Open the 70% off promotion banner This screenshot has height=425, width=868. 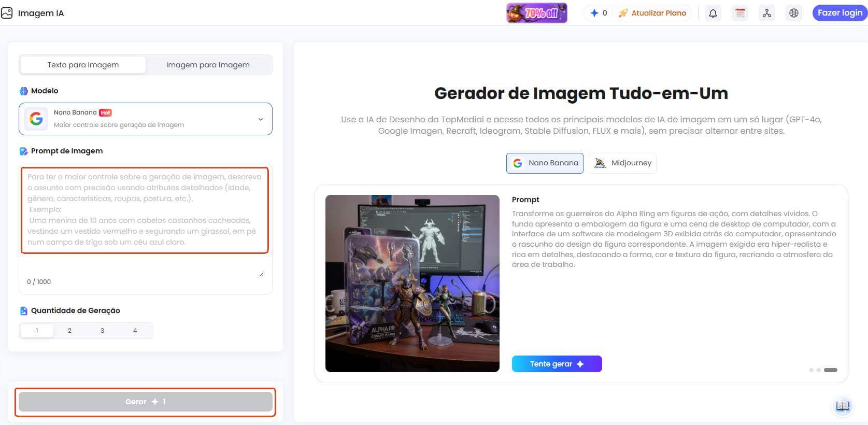[537, 13]
